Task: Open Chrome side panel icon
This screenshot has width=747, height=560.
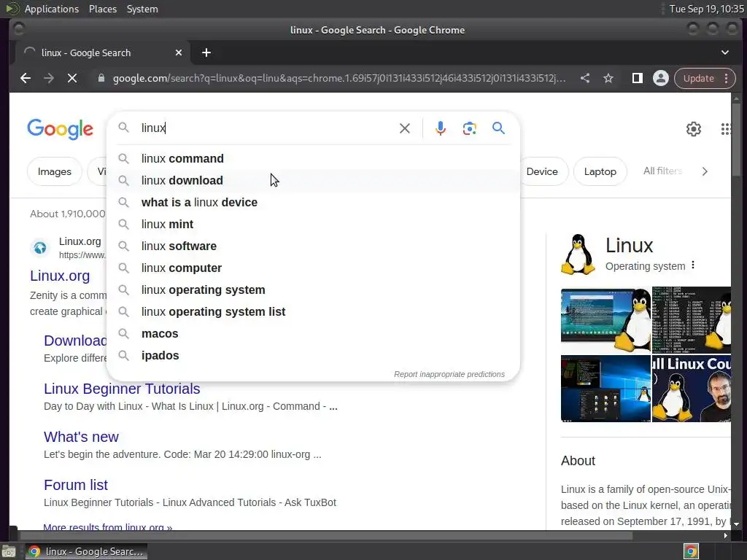Action: click(637, 78)
